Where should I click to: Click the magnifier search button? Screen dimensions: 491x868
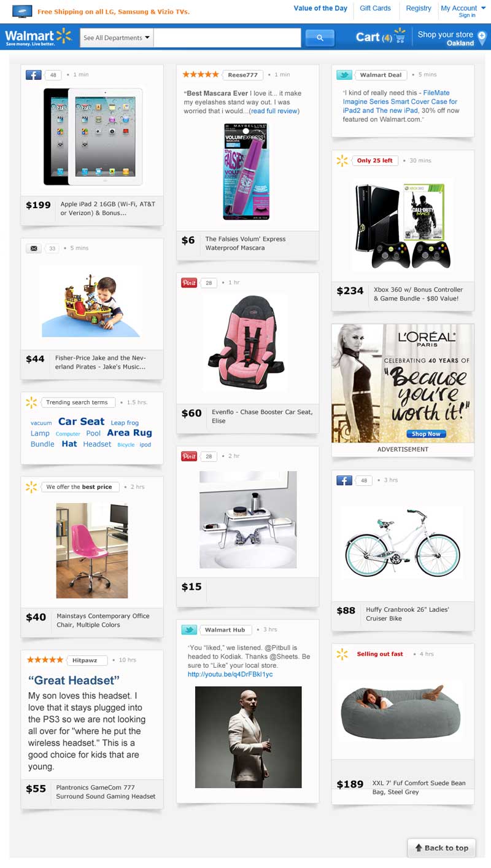(x=320, y=38)
